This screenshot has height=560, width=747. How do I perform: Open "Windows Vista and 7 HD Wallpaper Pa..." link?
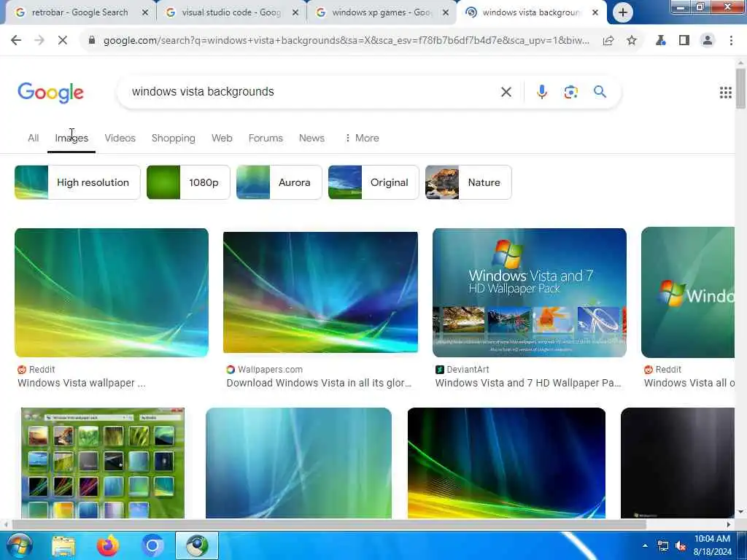coord(528,384)
